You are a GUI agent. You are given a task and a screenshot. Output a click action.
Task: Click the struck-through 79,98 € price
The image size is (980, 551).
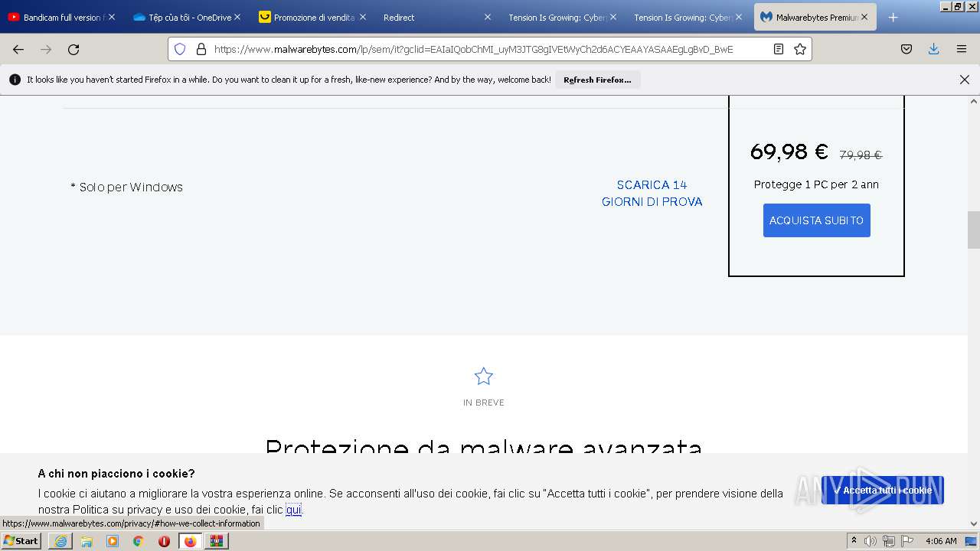tap(861, 155)
